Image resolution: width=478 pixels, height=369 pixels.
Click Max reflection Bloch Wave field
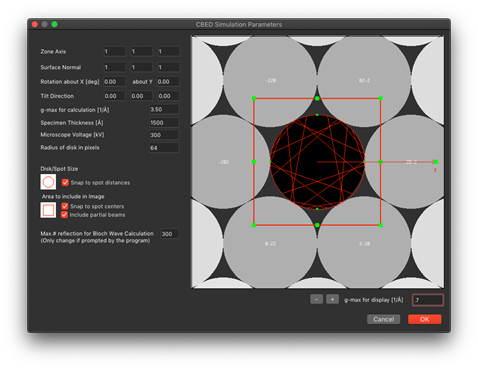click(170, 234)
